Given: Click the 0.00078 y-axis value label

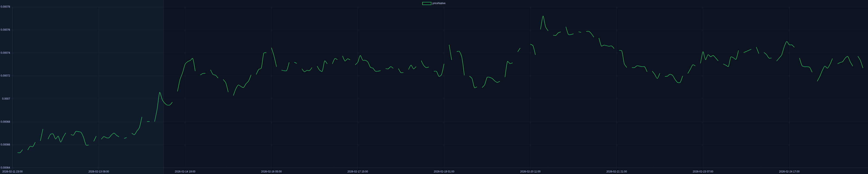Looking at the screenshot, I should point(5,7).
